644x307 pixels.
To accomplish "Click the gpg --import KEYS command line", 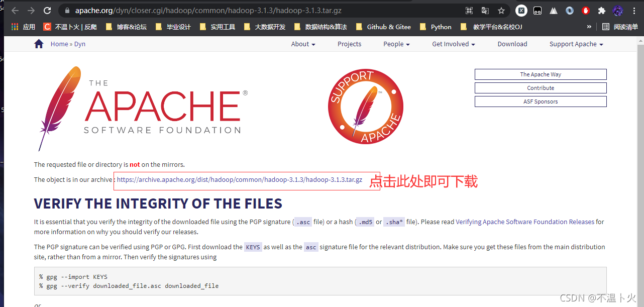I will (x=73, y=277).
